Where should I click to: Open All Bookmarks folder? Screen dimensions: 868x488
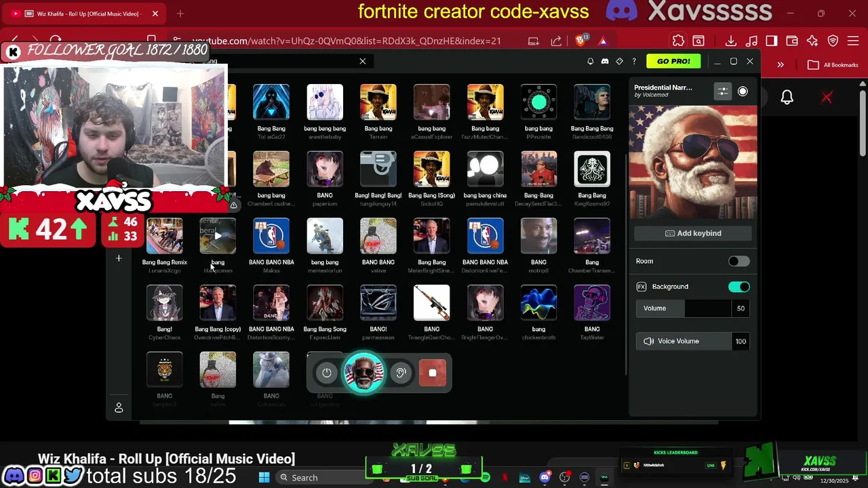click(x=833, y=65)
